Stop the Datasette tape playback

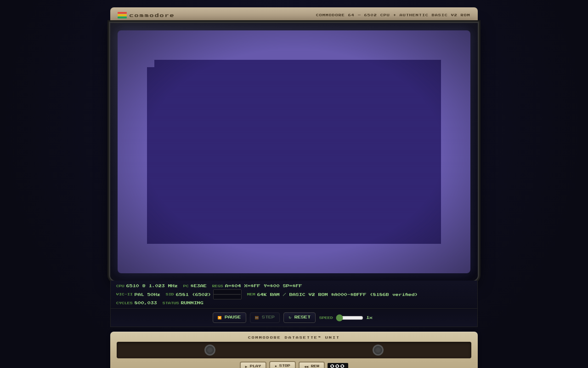point(282,366)
